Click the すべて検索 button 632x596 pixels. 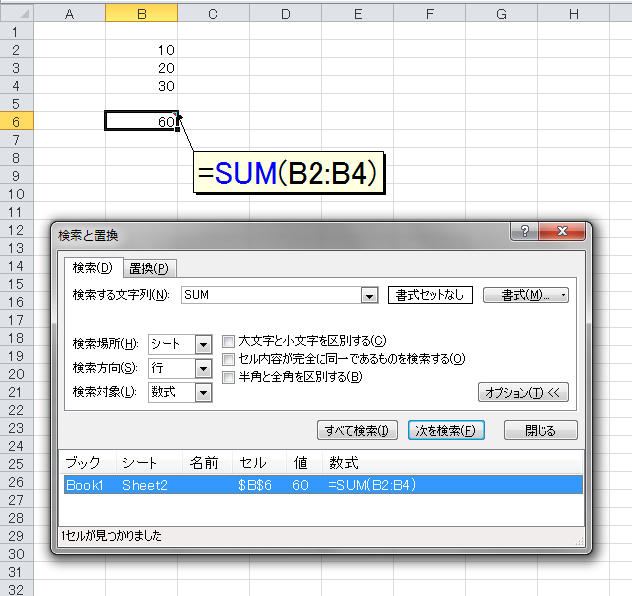pos(357,430)
